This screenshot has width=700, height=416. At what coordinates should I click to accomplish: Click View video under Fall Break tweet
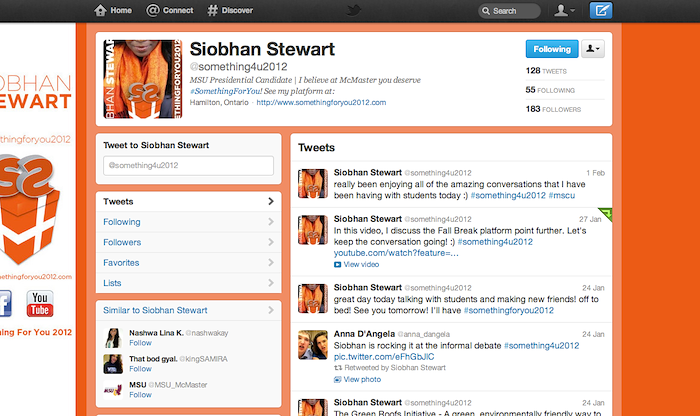361,264
